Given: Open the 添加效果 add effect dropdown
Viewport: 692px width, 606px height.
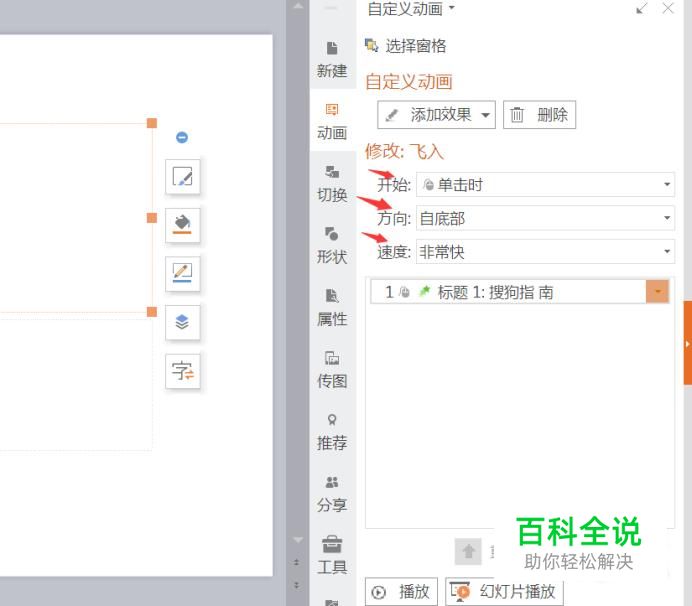Looking at the screenshot, I should [x=436, y=115].
